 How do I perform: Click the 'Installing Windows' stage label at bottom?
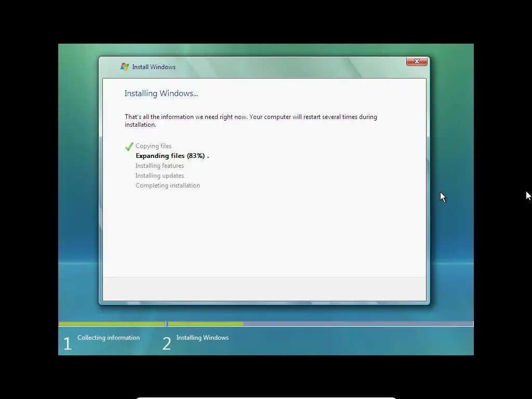[203, 338]
